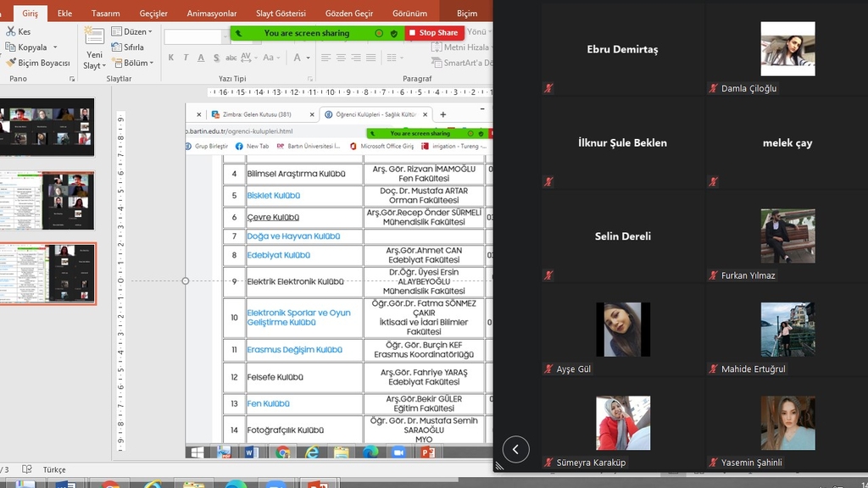Click the left arrow in participant gallery
The height and width of the screenshot is (488, 868).
pos(515,449)
